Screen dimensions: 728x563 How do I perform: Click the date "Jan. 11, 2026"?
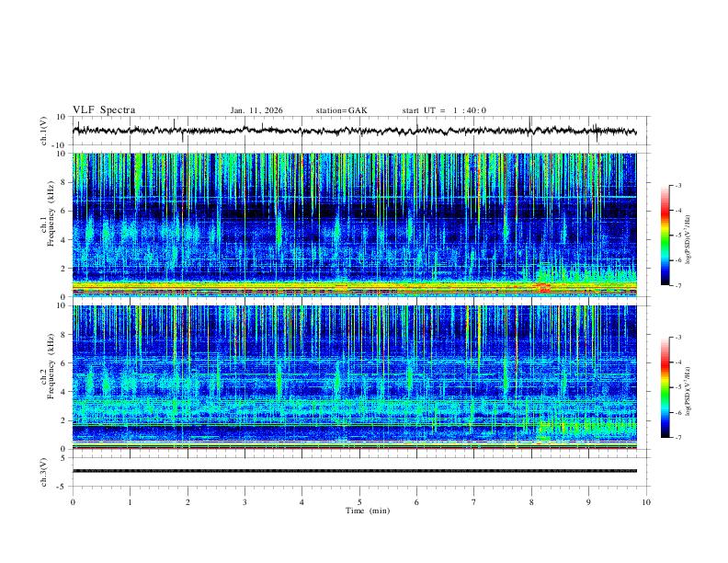(256, 110)
